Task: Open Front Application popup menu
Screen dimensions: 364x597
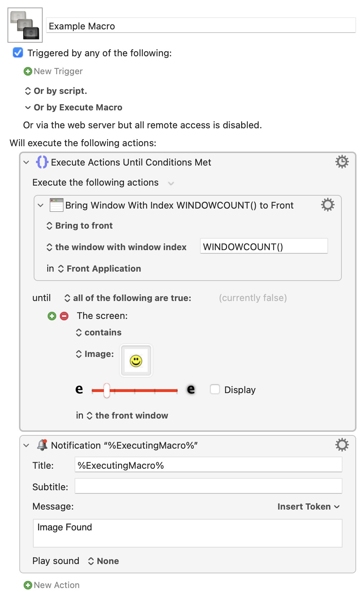Action: click(x=99, y=269)
